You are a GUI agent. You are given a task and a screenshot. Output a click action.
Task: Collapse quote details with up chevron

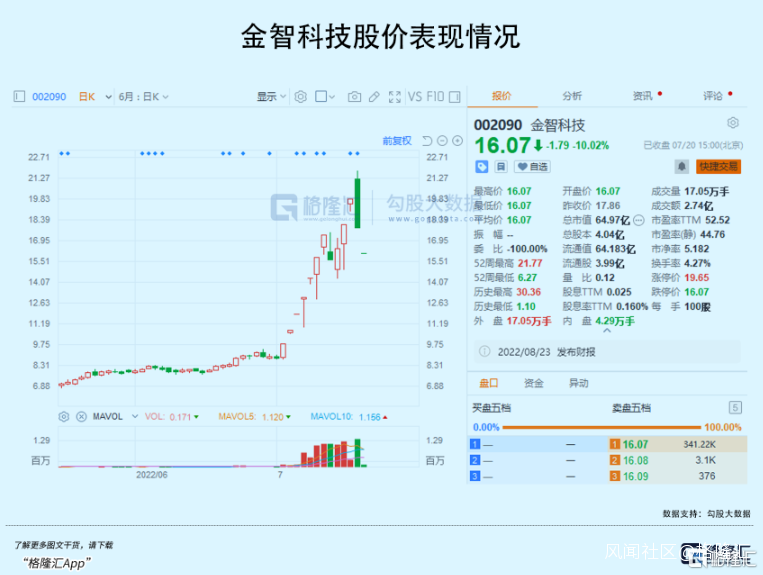pyautogui.click(x=607, y=331)
